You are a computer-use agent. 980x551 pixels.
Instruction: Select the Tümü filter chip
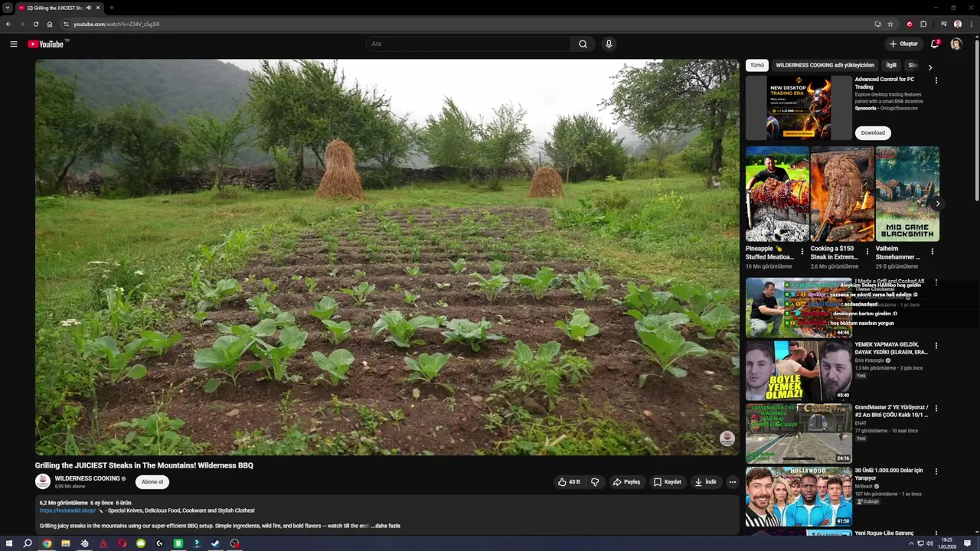point(757,65)
